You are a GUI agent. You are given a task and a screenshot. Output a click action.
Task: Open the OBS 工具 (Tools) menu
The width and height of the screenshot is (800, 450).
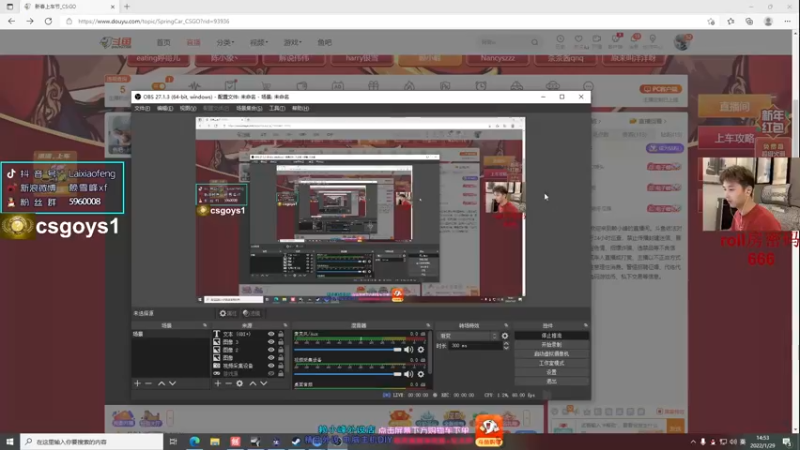(277, 108)
